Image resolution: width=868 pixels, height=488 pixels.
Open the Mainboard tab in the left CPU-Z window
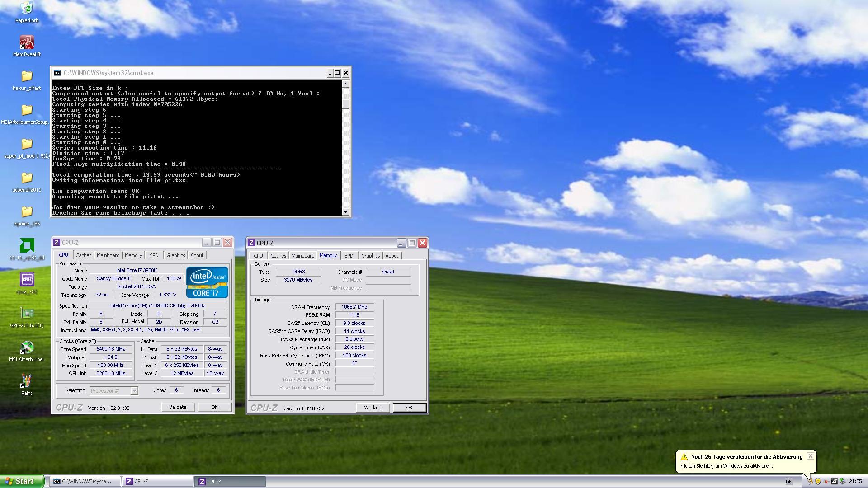[108, 255]
